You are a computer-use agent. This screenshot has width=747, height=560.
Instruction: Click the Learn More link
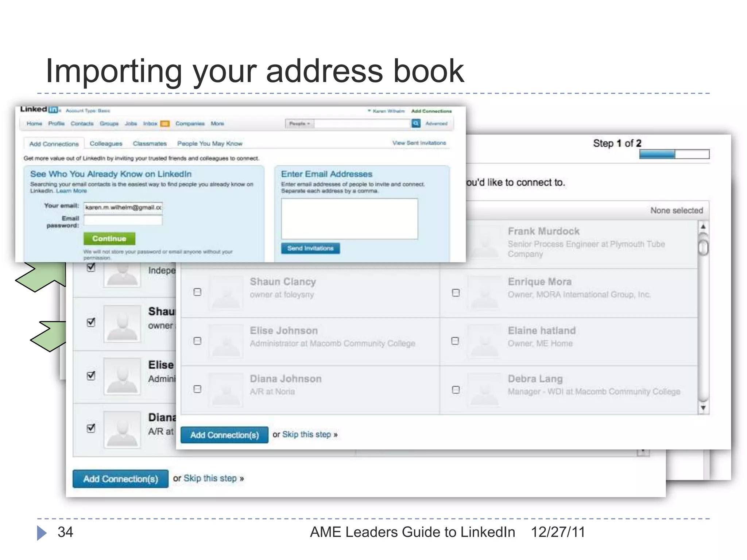(x=71, y=191)
